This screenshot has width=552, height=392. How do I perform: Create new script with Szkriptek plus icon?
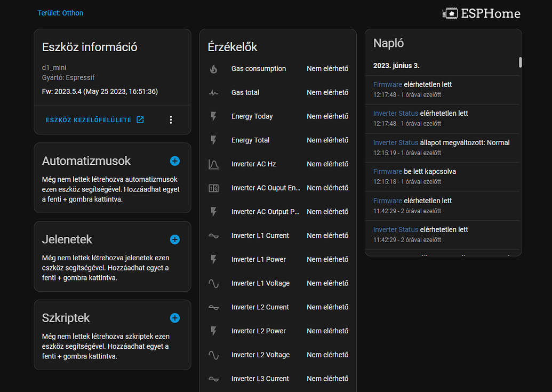175,318
